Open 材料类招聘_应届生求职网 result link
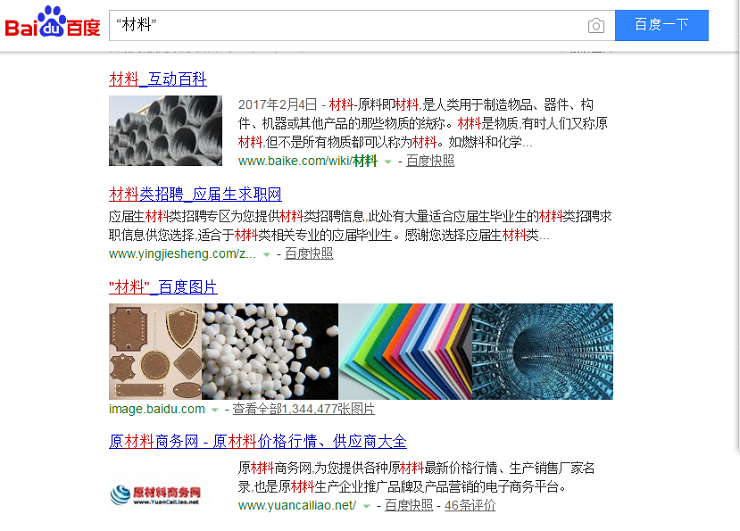740x531 pixels. [195, 194]
